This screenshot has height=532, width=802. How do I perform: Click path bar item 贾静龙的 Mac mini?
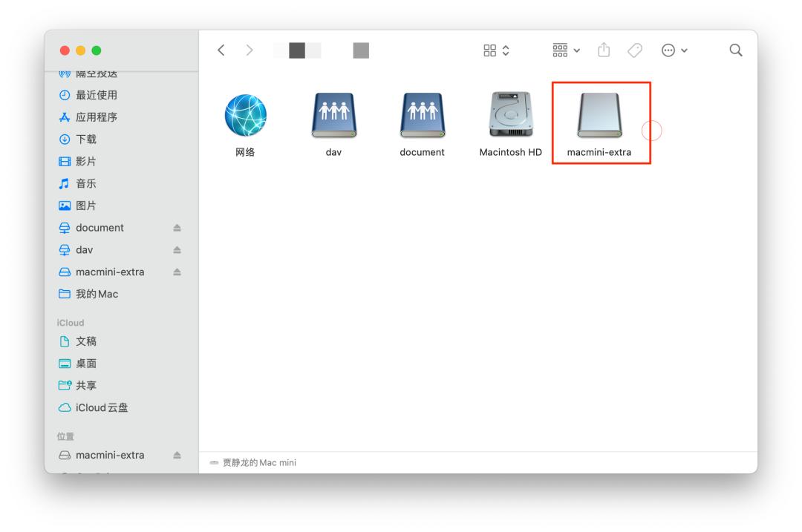tap(253, 462)
